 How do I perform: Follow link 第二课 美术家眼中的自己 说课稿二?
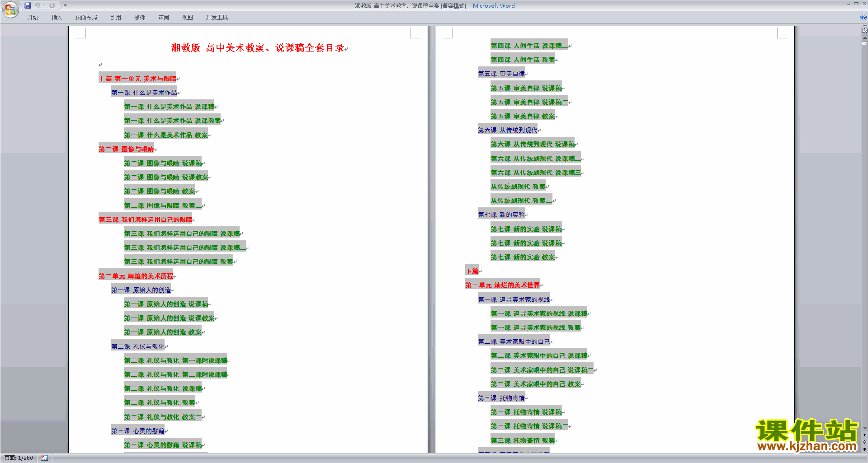(x=542, y=370)
